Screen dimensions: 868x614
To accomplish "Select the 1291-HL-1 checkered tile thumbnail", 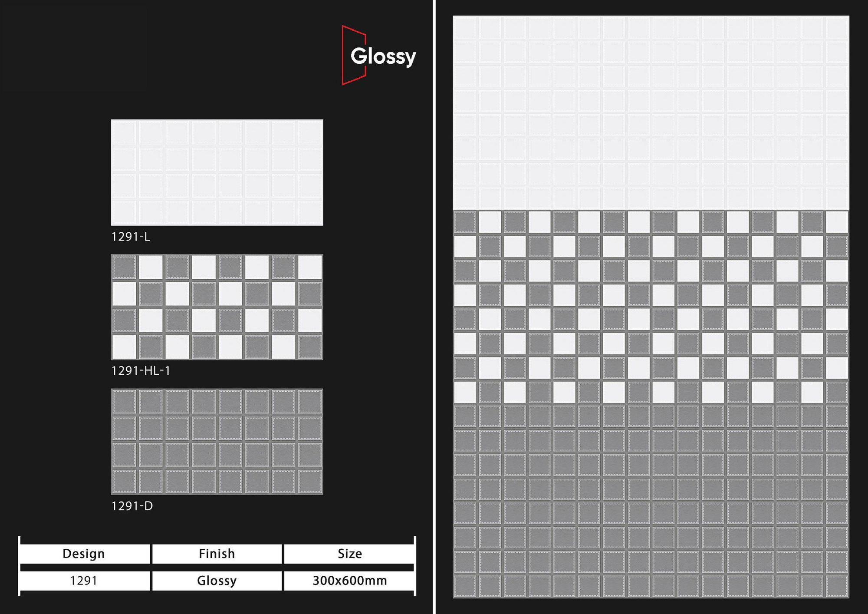I will pyautogui.click(x=217, y=307).
